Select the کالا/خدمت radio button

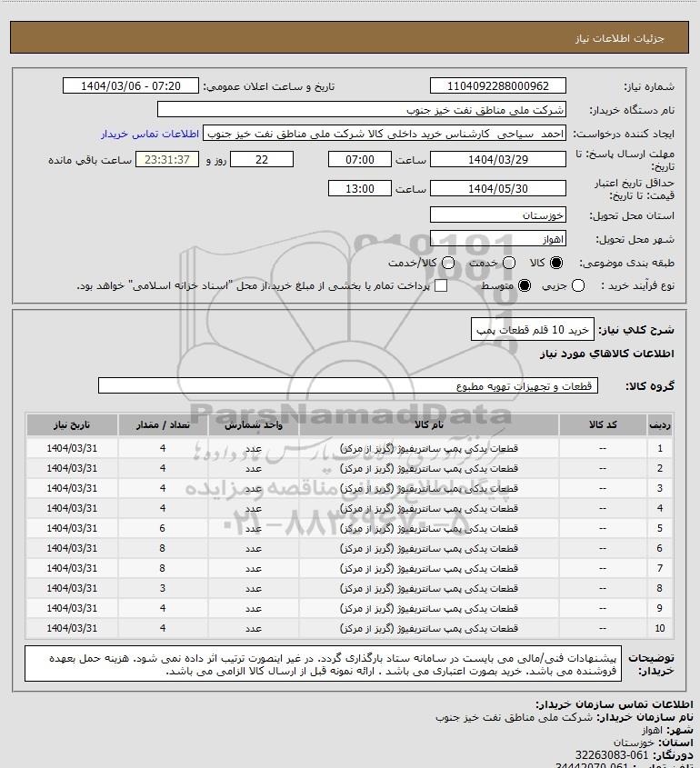[447, 263]
